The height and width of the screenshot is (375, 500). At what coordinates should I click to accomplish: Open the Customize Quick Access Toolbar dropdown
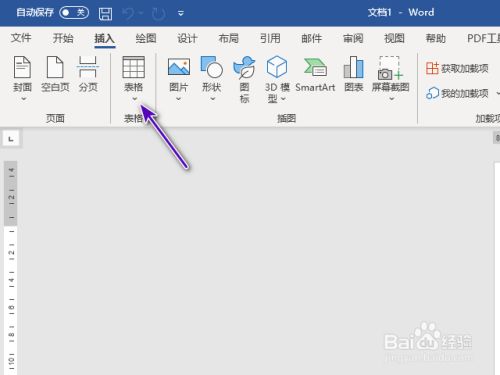pos(181,13)
